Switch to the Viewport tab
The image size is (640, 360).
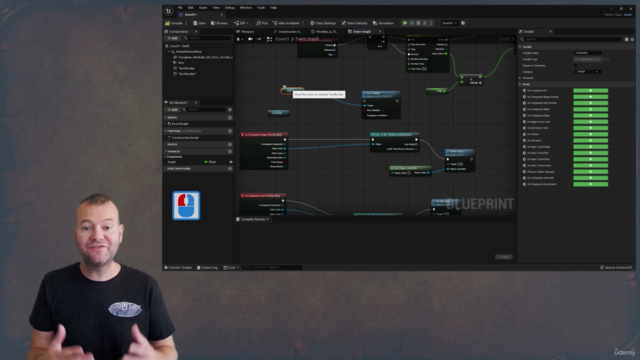(245, 31)
